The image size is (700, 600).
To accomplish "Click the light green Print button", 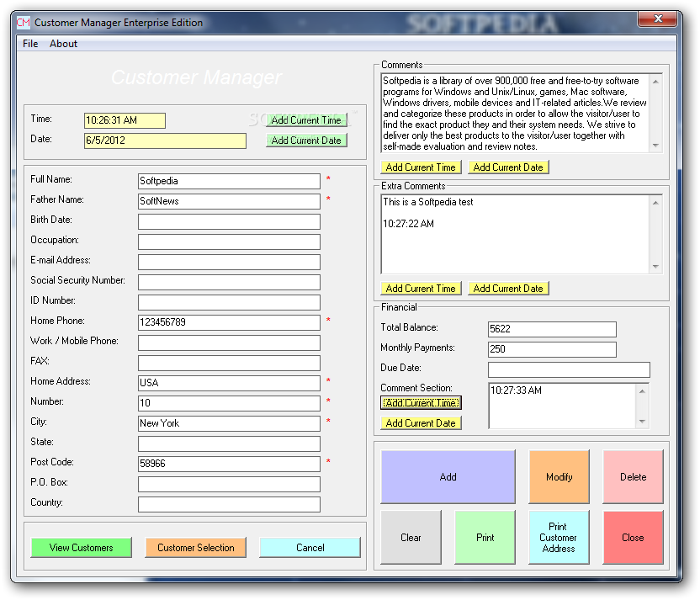I will (485, 538).
